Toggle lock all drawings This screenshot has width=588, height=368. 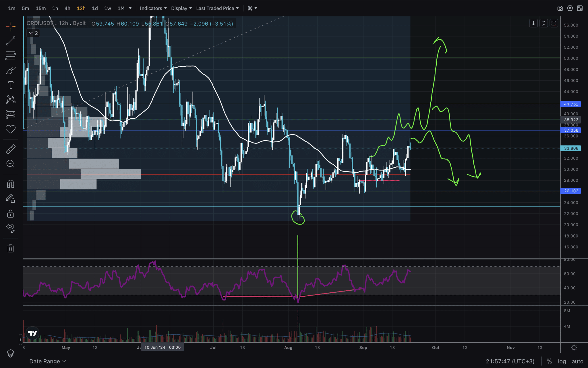pos(11,214)
